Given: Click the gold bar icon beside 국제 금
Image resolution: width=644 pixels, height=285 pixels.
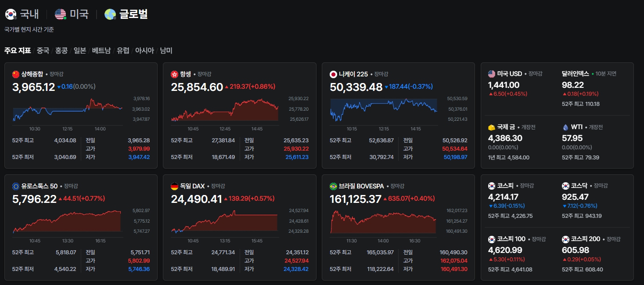Looking at the screenshot, I should coord(492,127).
